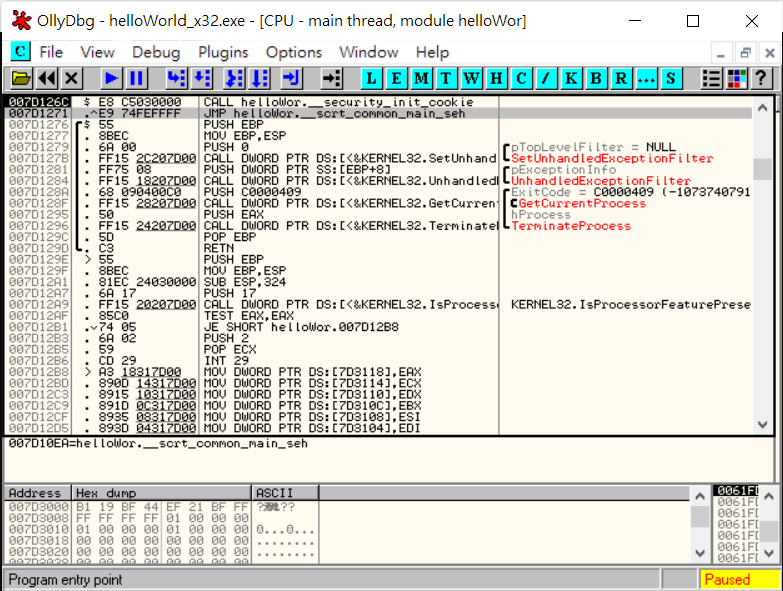Screen dimensions: 783x591
Task: Show Run trace with dots button
Action: [646, 78]
